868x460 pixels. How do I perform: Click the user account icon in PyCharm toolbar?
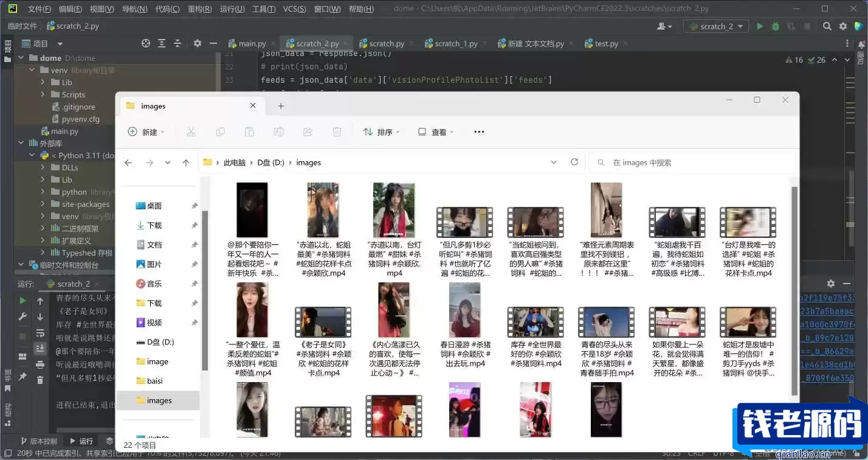(x=664, y=26)
